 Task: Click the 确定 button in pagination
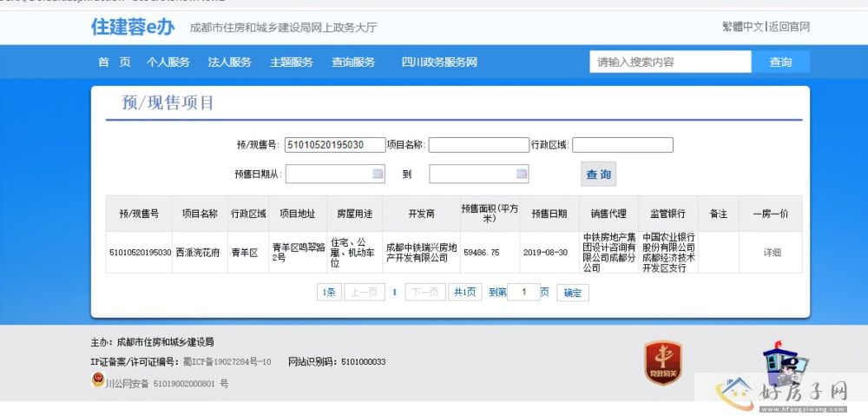(x=573, y=293)
